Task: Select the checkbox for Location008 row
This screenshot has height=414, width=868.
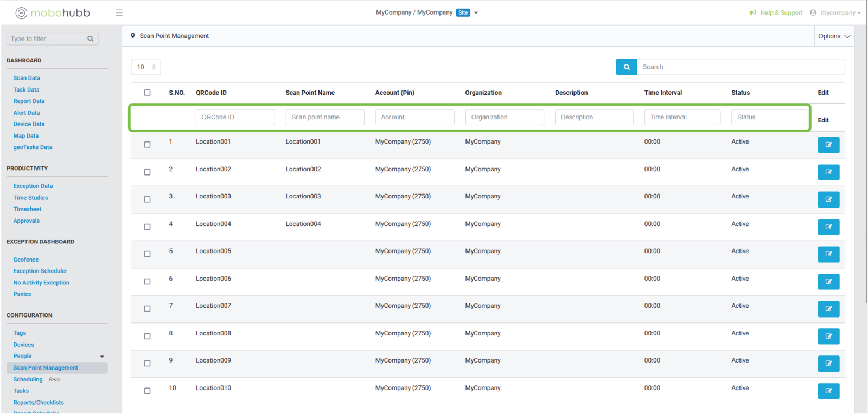Action: point(147,336)
